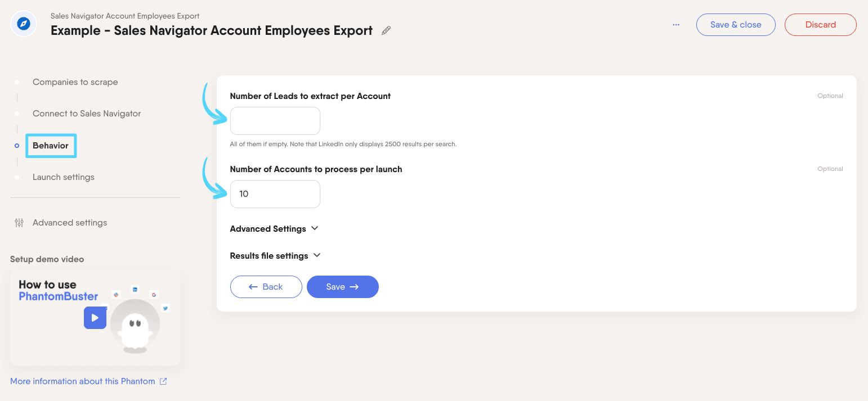Click the external link icon beside More information

tap(163, 381)
